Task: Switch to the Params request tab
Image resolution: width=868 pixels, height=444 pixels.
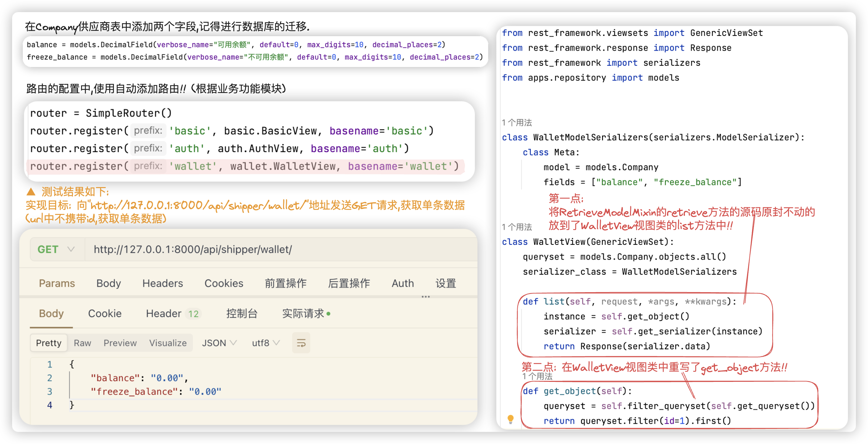Action: [56, 283]
